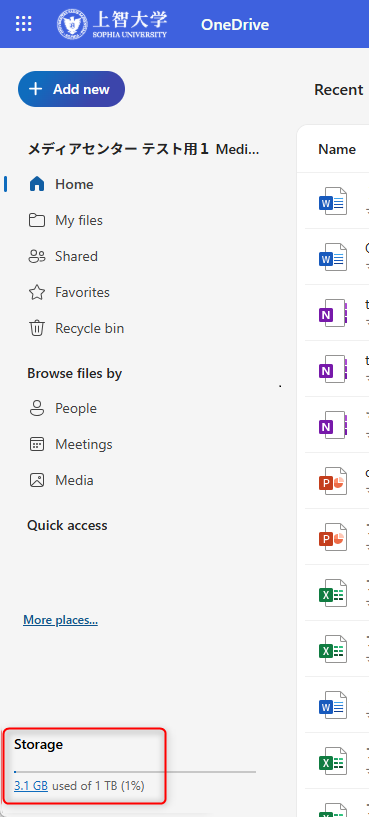Open the app launcher waffle icon

[x=23, y=24]
